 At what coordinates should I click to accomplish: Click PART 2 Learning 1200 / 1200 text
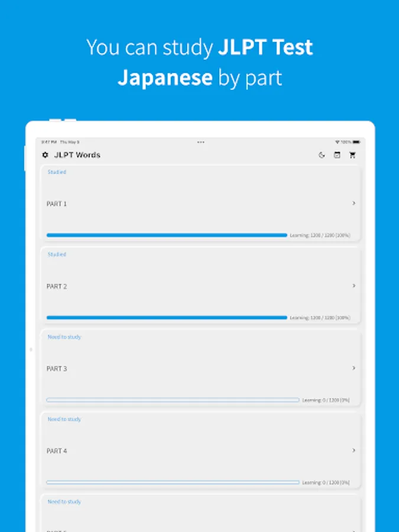[x=320, y=317]
